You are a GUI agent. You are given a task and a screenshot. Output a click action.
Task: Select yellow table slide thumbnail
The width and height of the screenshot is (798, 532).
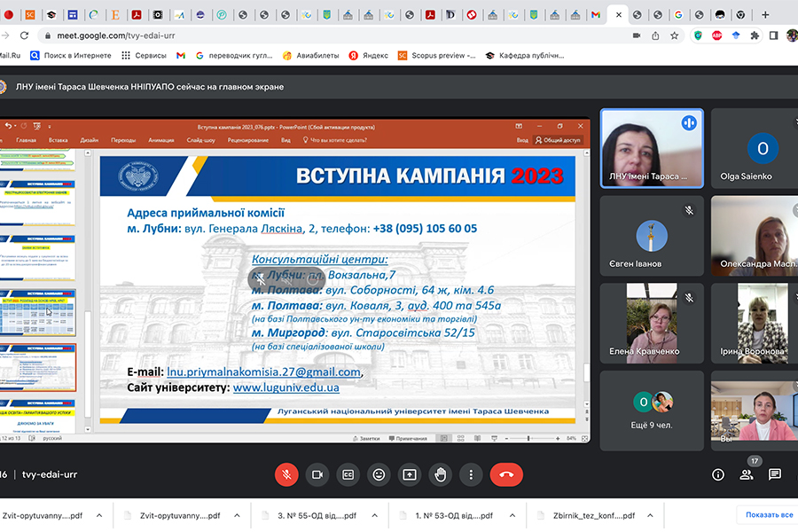point(38,313)
